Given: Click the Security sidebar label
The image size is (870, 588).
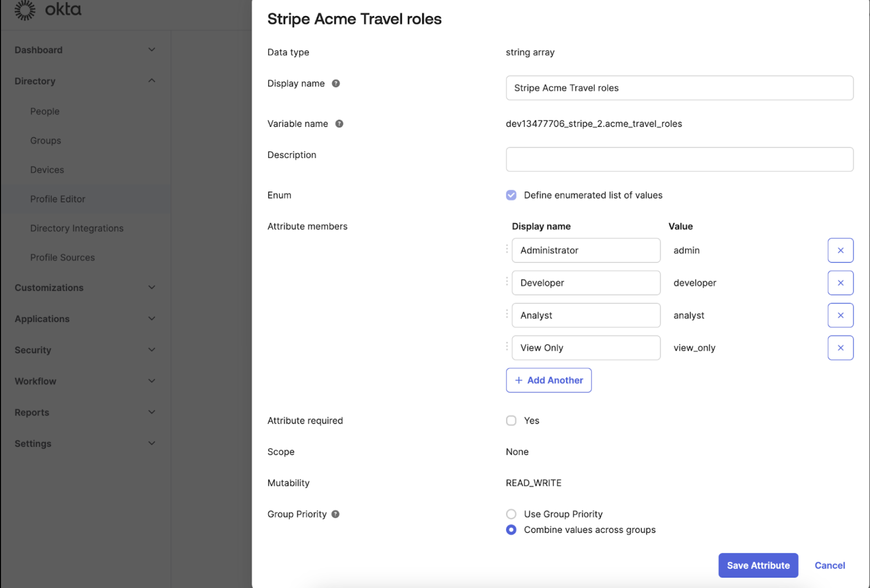Looking at the screenshot, I should (x=33, y=350).
